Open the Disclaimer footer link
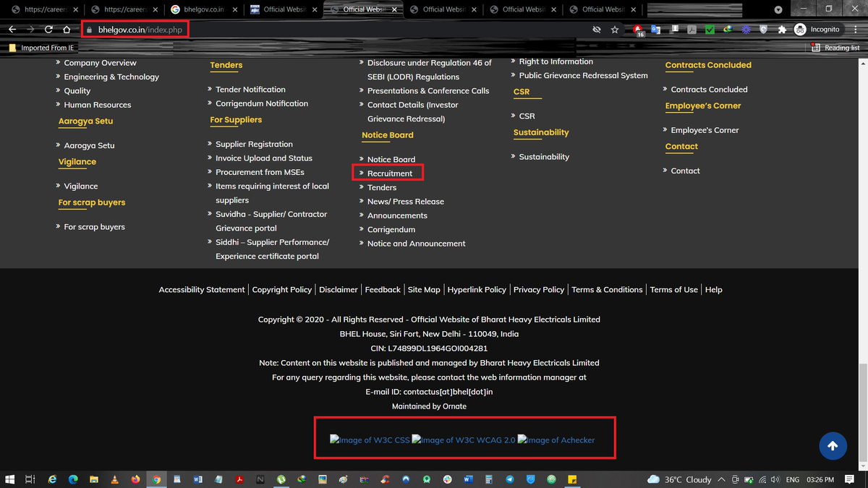The image size is (868, 488). click(x=339, y=290)
